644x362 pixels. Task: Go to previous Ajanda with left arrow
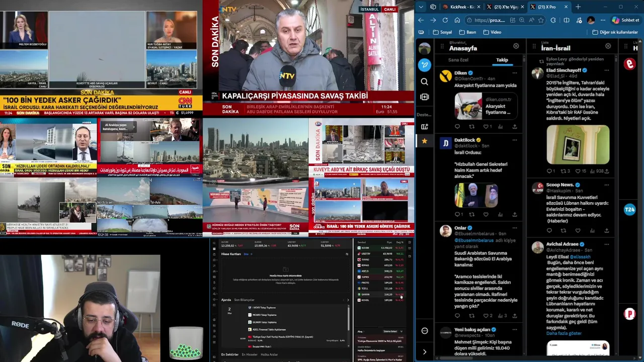click(343, 300)
